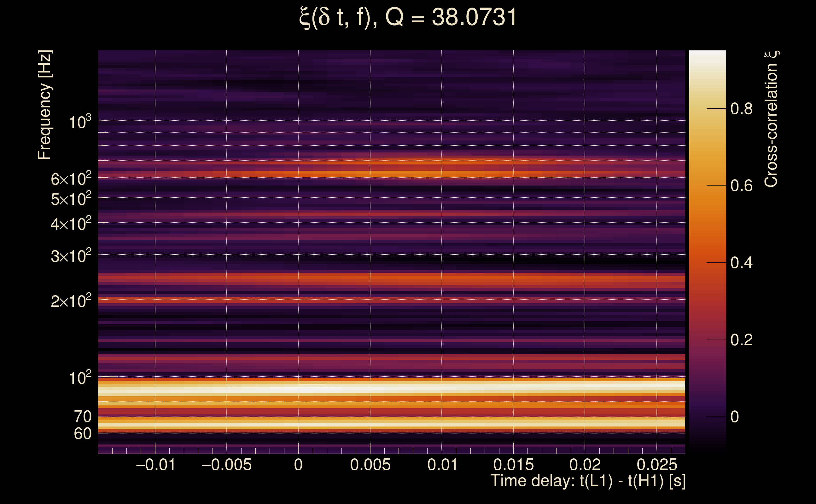Click the 0.8 tick label on the colorbar
816x504 pixels.
click(x=741, y=109)
